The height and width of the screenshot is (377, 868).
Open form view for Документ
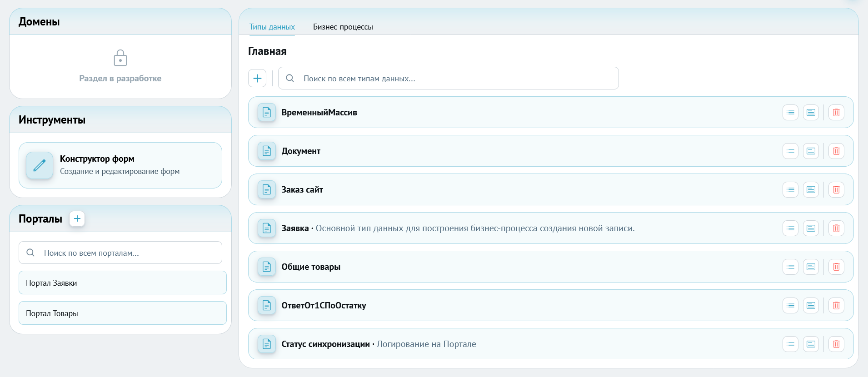pyautogui.click(x=811, y=151)
